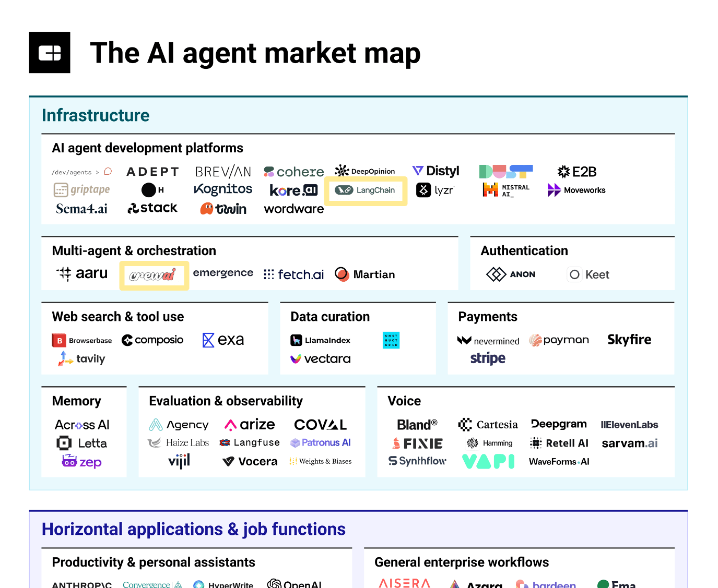Screen dimensions: 718x588
Task: Select the LangChain logo highlighted in yellow
Action: pos(366,190)
